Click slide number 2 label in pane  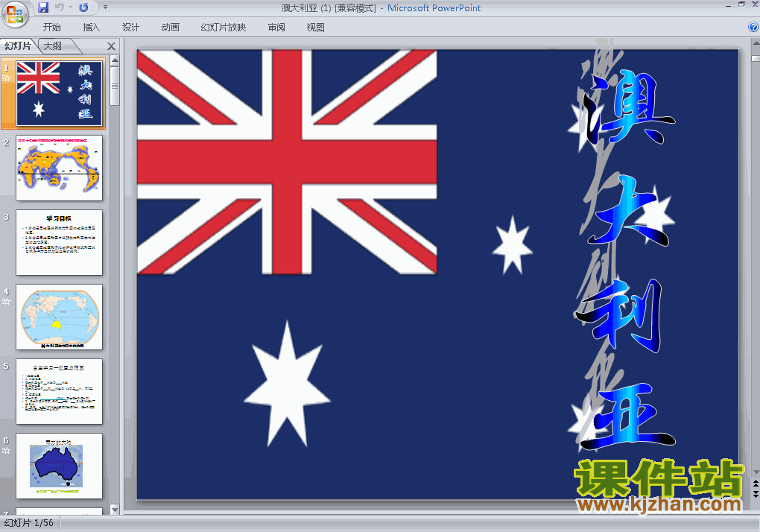click(x=6, y=142)
